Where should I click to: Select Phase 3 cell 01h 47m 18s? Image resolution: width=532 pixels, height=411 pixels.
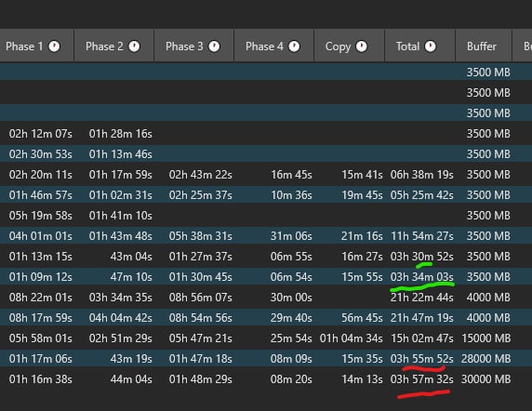[201, 359]
